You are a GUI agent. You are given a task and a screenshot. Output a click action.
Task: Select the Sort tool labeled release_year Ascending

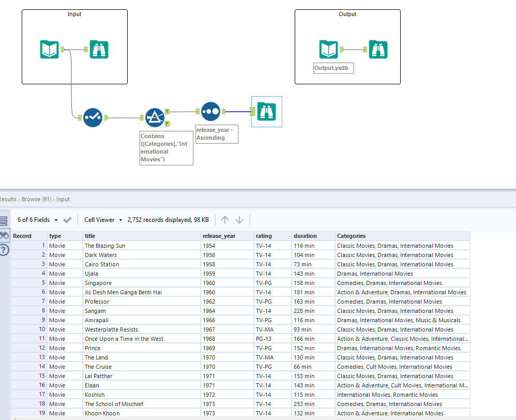click(x=211, y=111)
